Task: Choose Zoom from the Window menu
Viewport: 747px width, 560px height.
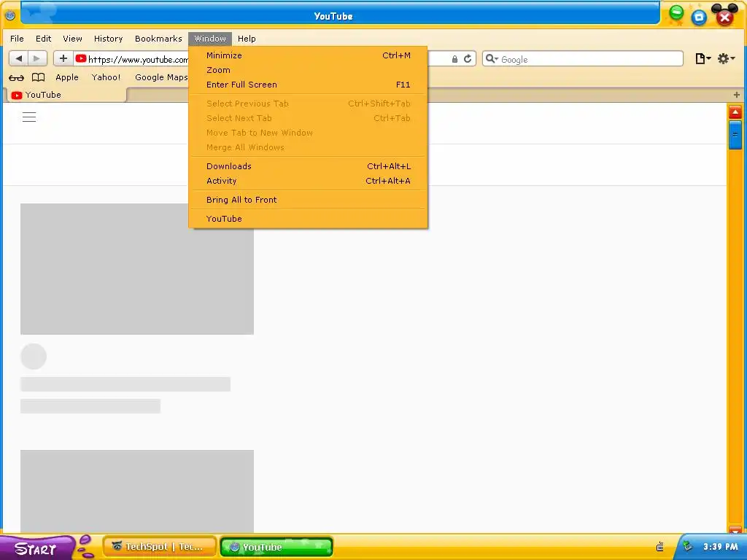Action: [x=309, y=70]
